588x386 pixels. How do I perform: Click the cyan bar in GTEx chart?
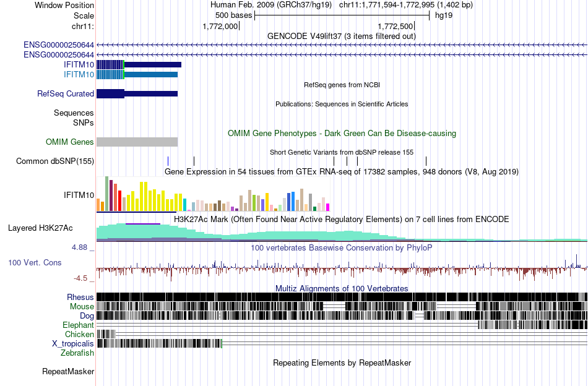[184, 205]
